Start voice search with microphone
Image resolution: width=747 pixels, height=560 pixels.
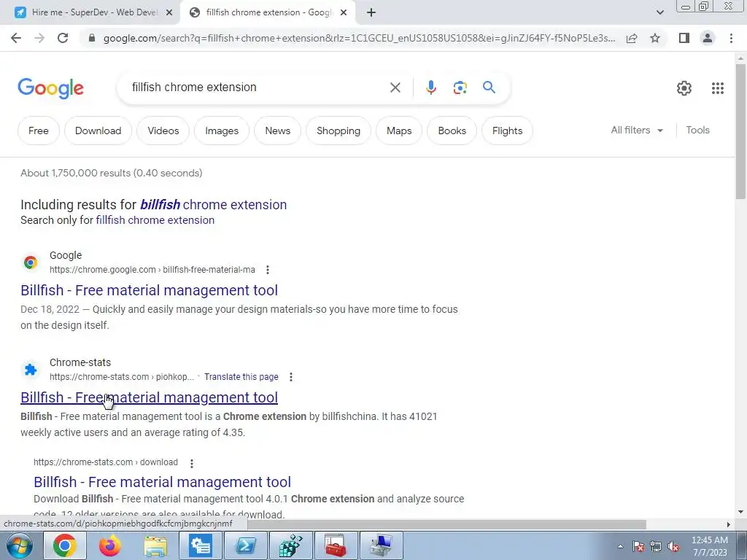click(430, 87)
